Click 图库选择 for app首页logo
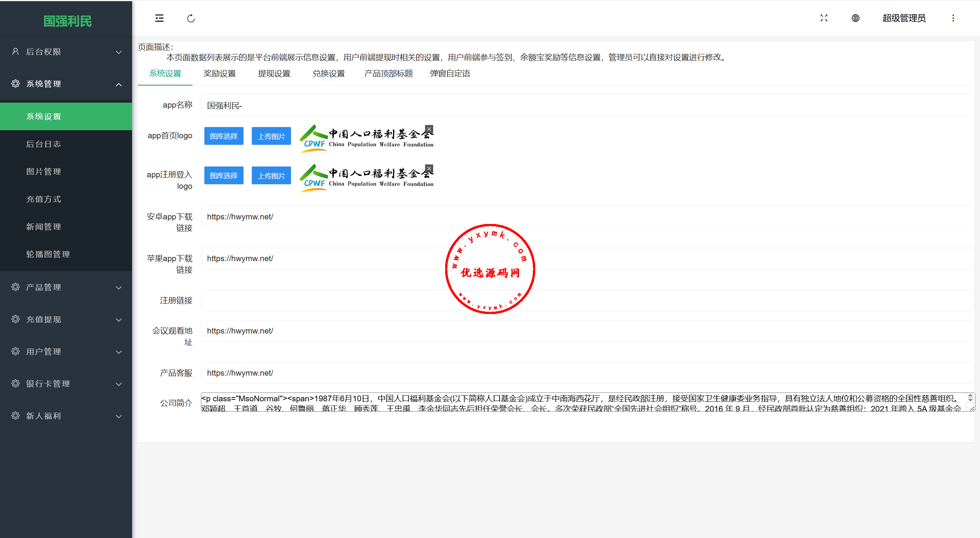980x538 pixels. pos(224,136)
